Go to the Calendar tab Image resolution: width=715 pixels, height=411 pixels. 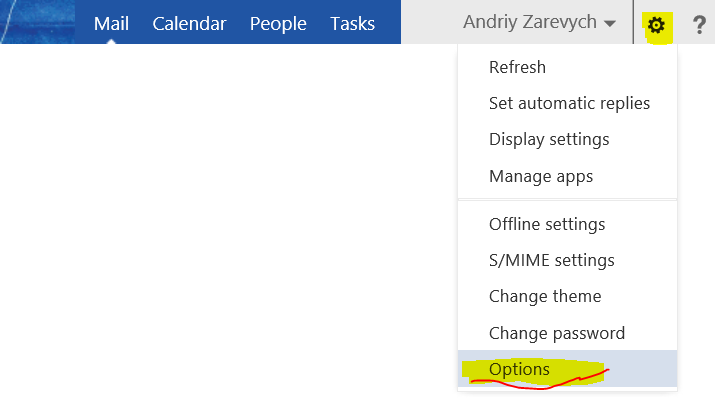pos(189,23)
